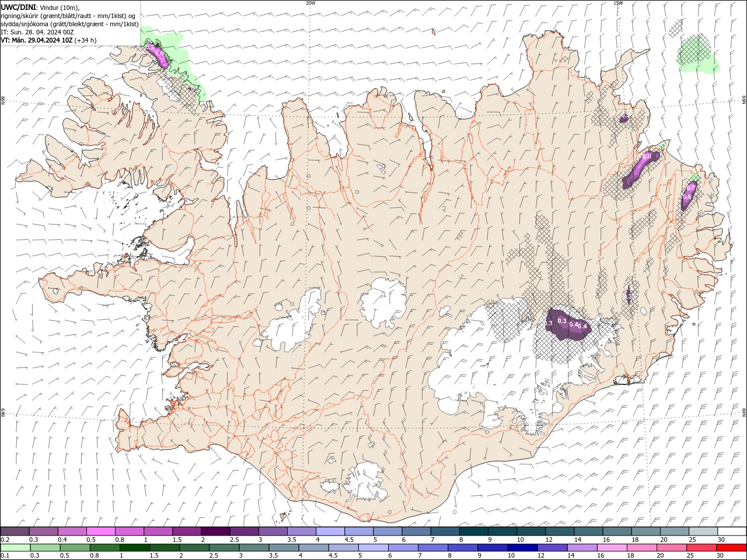This screenshot has height=560, width=747.
Task: Click the 'rigning/skúrir' legend description line
Action: (x=68, y=15)
